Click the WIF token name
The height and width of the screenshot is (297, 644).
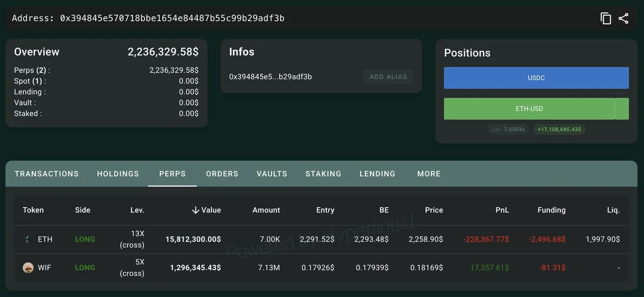44,268
